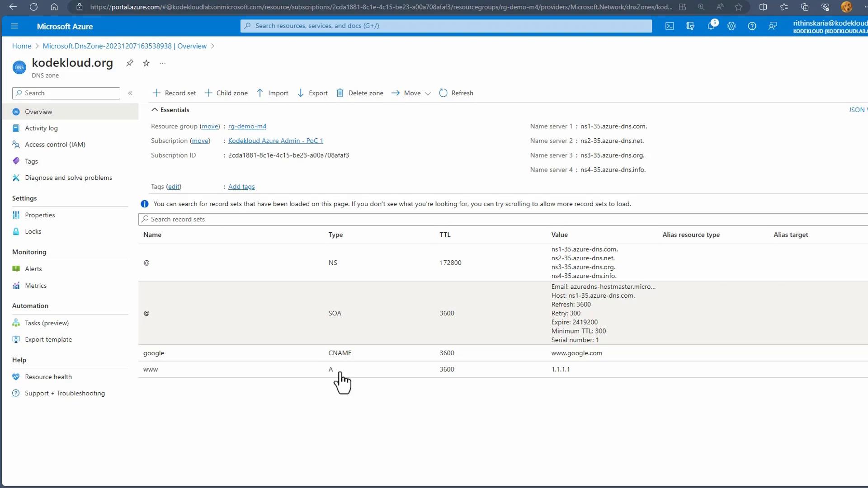Click Import in the toolbar
Viewport: 868px width, 488px height.
[x=273, y=93]
